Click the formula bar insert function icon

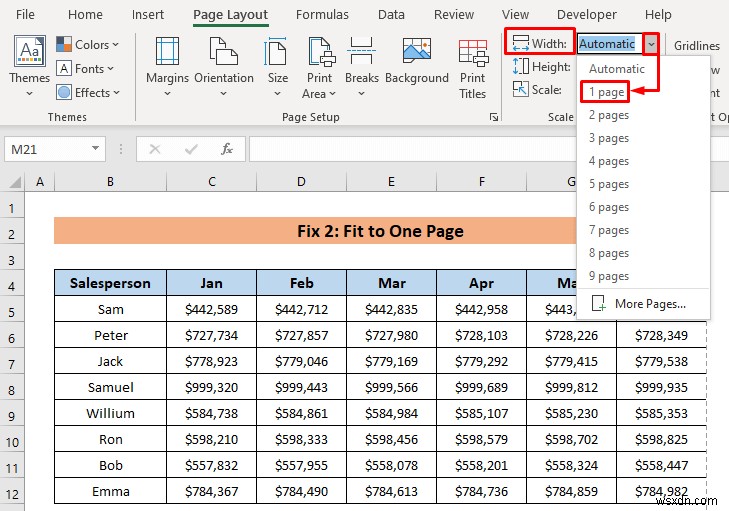click(227, 149)
